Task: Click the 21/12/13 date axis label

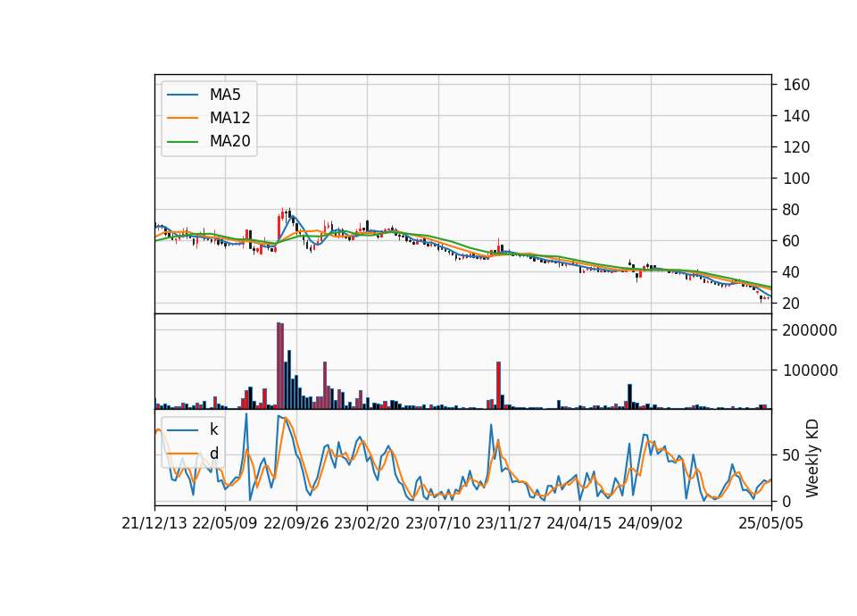Action: tap(154, 523)
